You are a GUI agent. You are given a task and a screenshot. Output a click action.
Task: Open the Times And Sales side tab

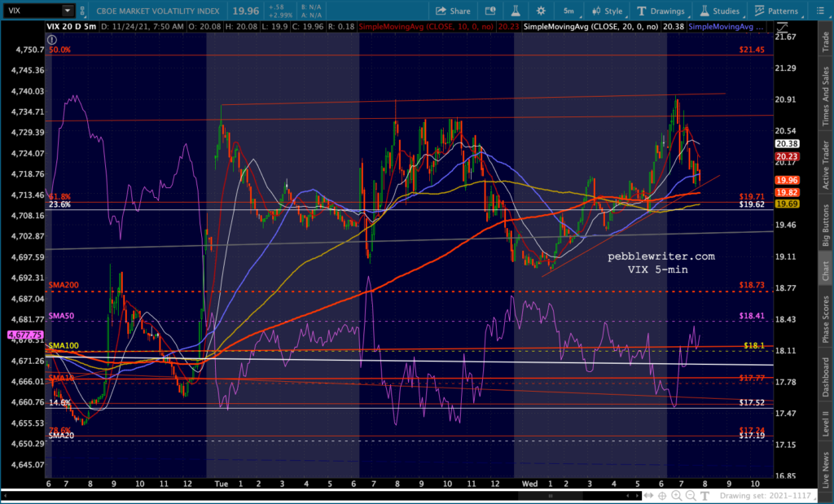826,96
